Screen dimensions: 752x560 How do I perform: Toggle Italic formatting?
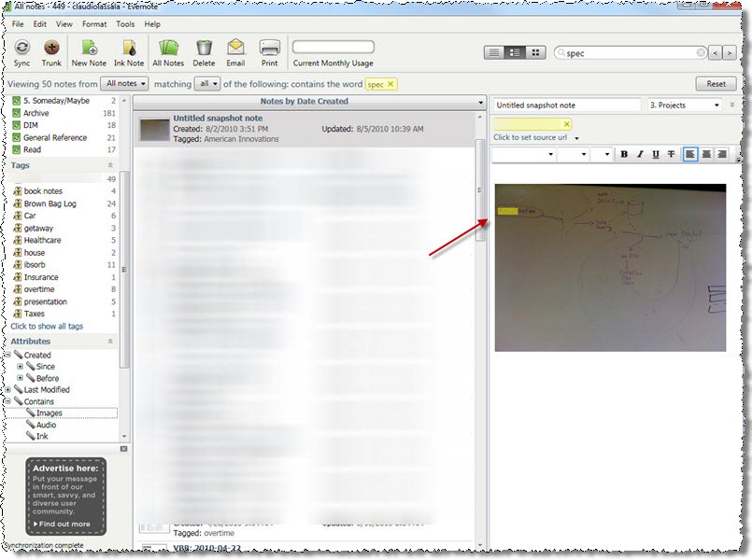tap(640, 154)
